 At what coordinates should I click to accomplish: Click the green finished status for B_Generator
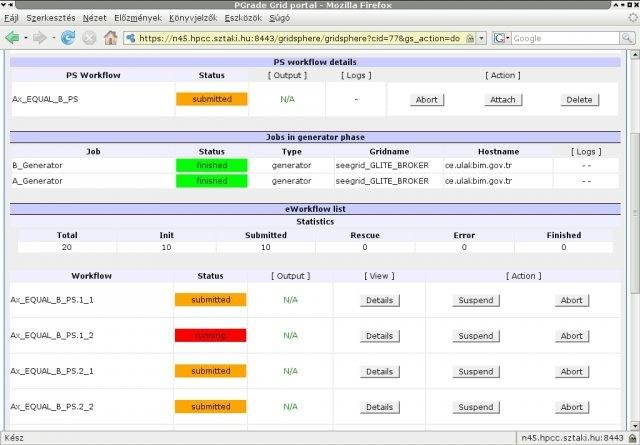click(211, 165)
